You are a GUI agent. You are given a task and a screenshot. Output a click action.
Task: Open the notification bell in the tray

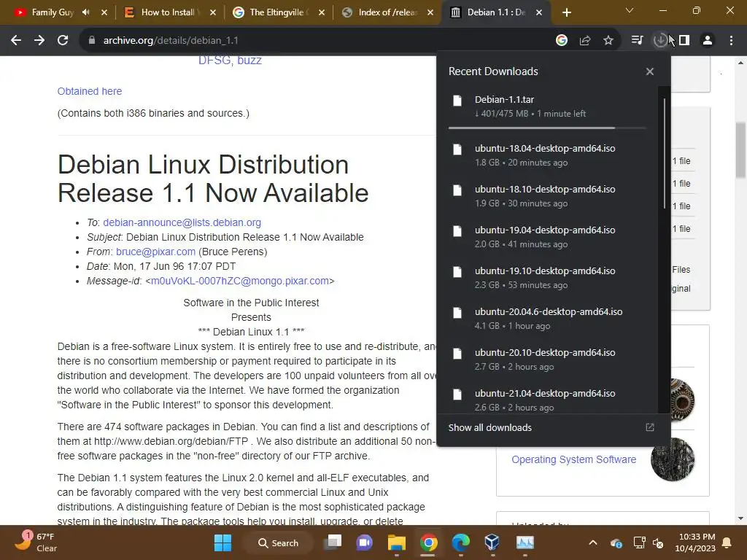(727, 542)
